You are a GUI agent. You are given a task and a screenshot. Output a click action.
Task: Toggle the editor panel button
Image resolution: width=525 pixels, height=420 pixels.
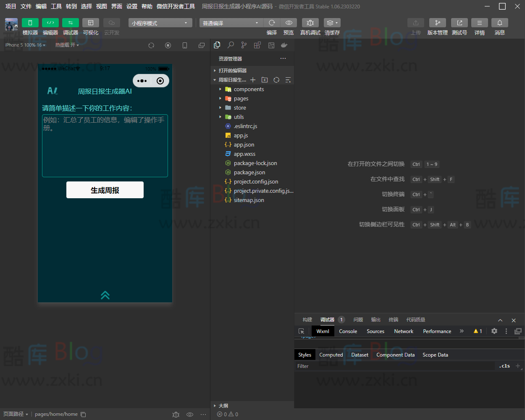[50, 23]
